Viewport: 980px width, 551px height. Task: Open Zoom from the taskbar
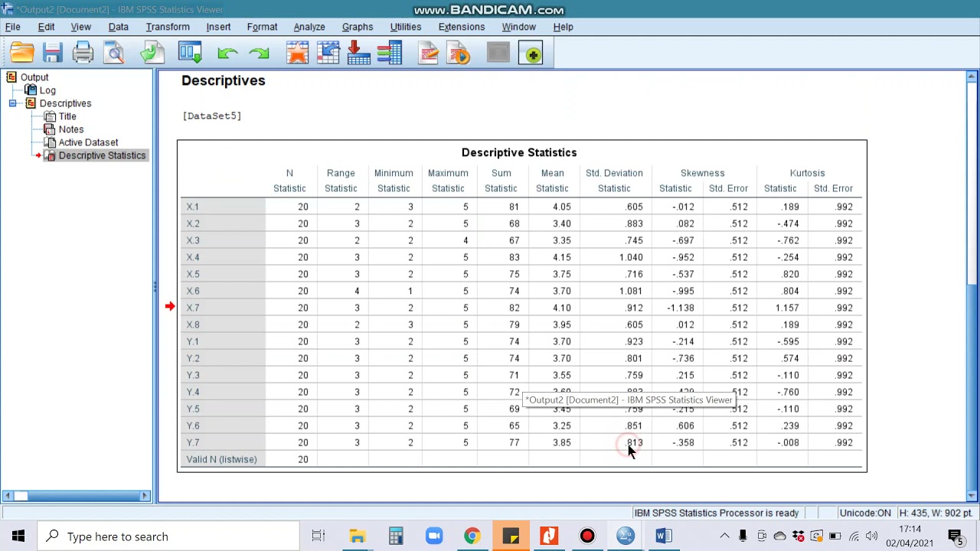(434, 536)
